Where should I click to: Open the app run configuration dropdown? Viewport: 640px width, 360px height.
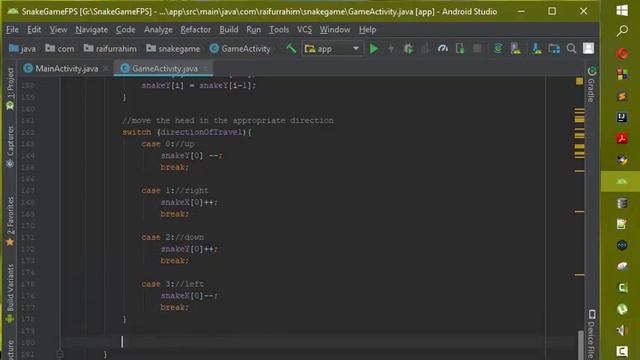pyautogui.click(x=332, y=49)
